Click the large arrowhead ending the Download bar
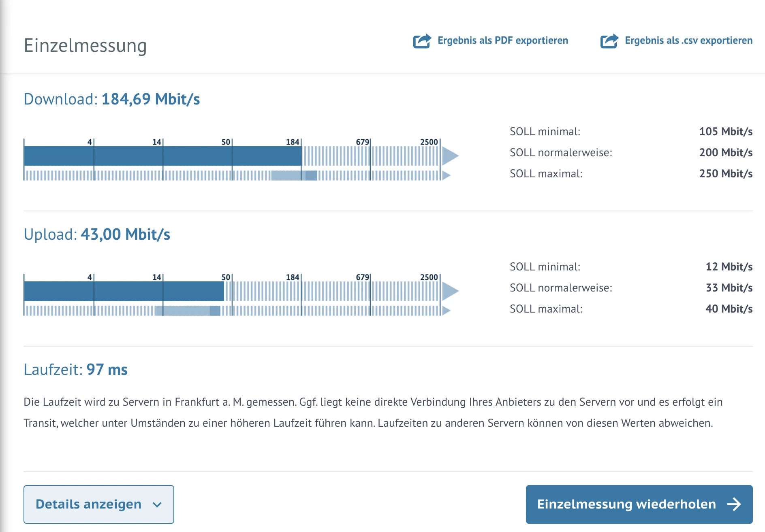The image size is (765, 532). 449,156
